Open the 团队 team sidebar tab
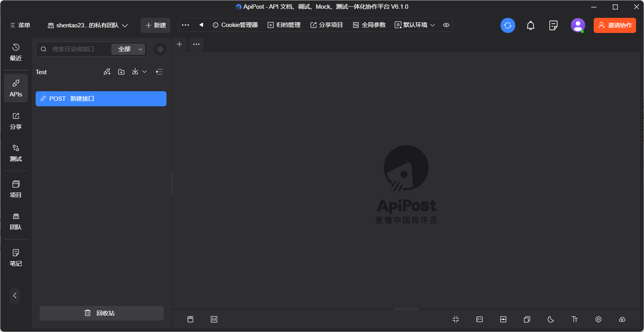The height and width of the screenshot is (332, 644). pyautogui.click(x=16, y=221)
